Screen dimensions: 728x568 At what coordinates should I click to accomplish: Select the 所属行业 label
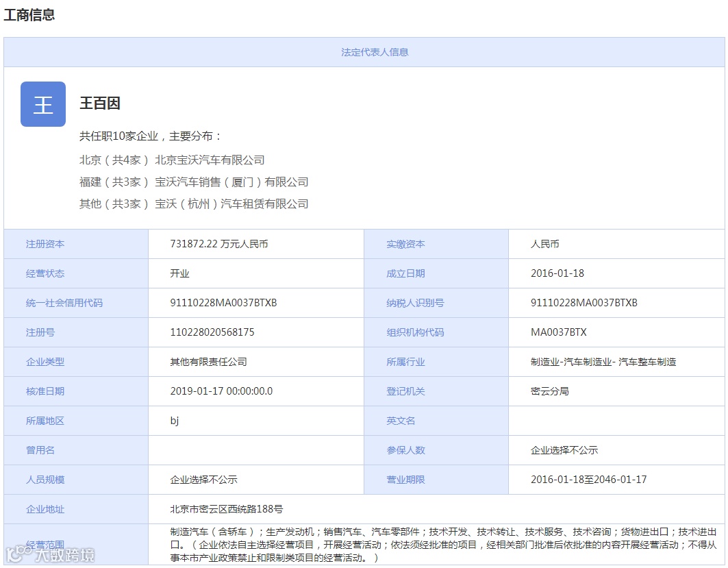[x=406, y=362]
